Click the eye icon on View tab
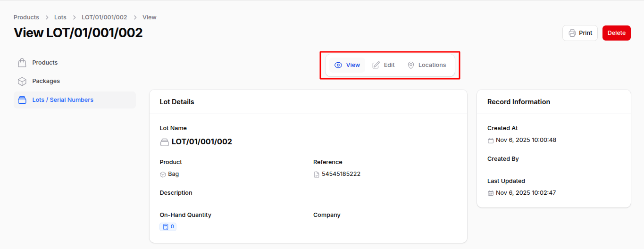This screenshot has height=249, width=644. point(338,65)
